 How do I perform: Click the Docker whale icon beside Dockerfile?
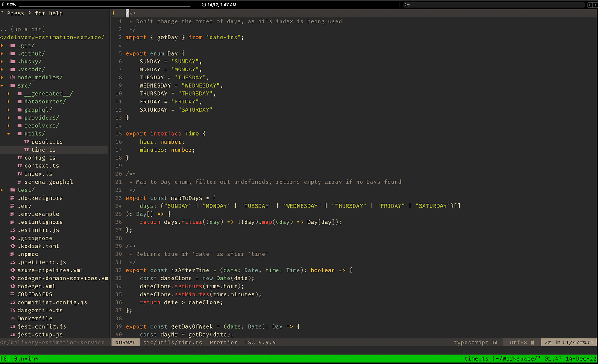pos(12,319)
